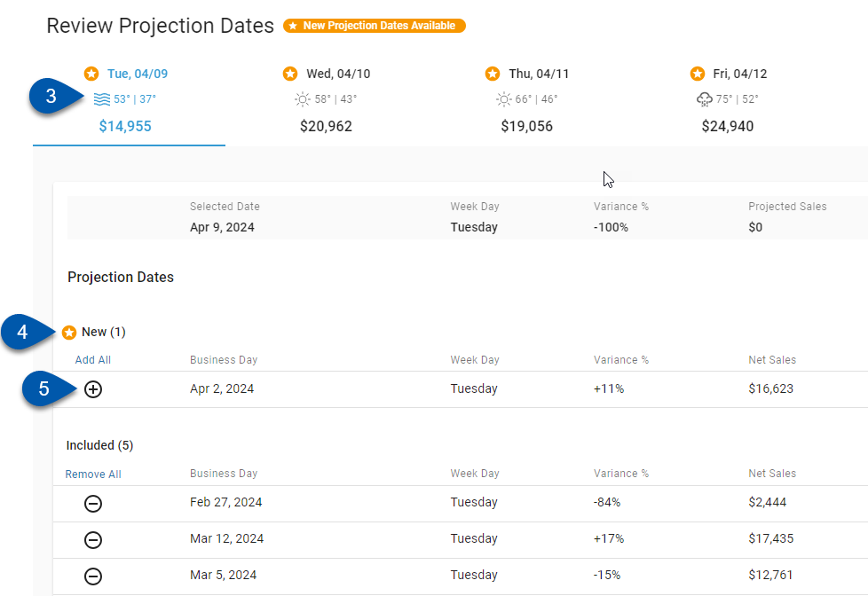Click the star icon next to Tue, 04/09
The image size is (868, 596).
point(91,74)
